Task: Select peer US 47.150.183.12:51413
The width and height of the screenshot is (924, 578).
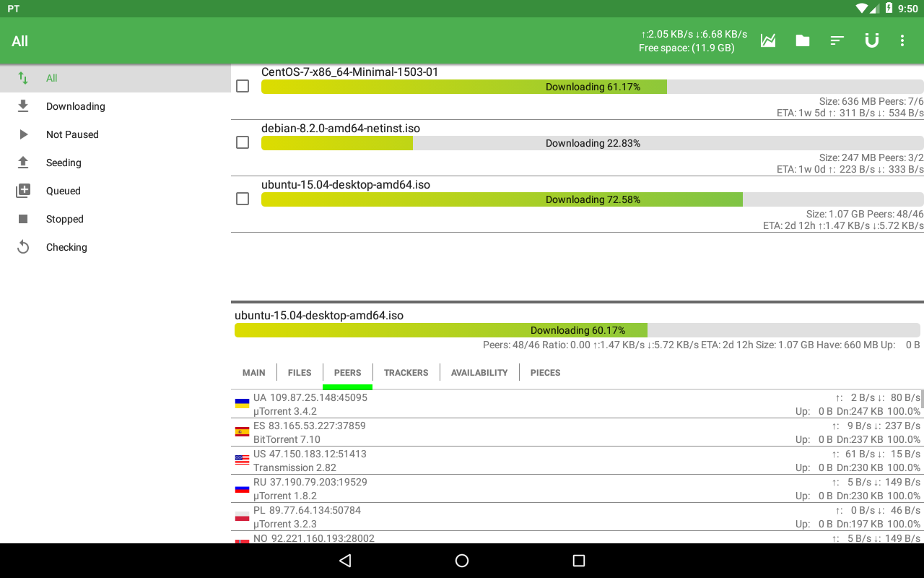Action: pyautogui.click(x=310, y=454)
